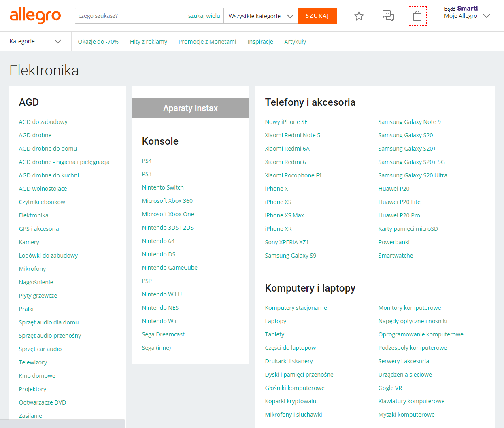Screen dimensions: 504x428
Task: Open iPhone XS Max link
Action: click(285, 215)
